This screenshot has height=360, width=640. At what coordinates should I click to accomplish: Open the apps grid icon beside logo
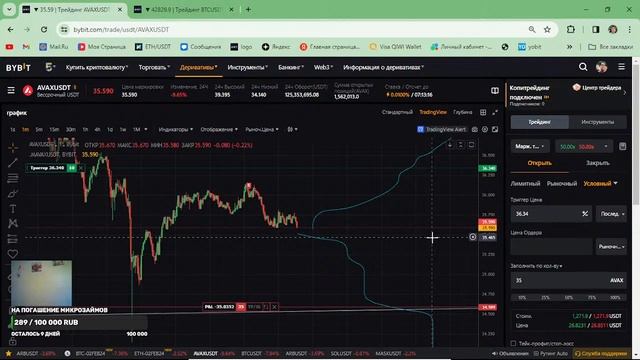(x=50, y=67)
